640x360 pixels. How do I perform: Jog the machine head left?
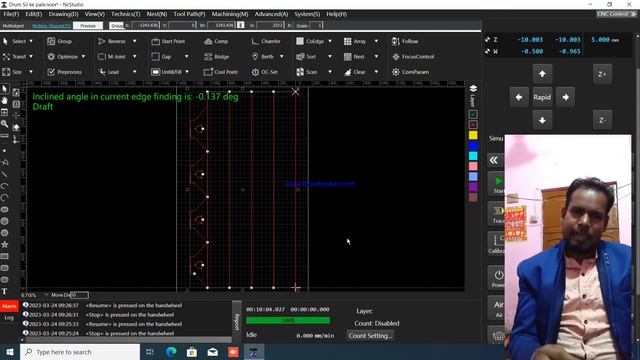click(519, 97)
